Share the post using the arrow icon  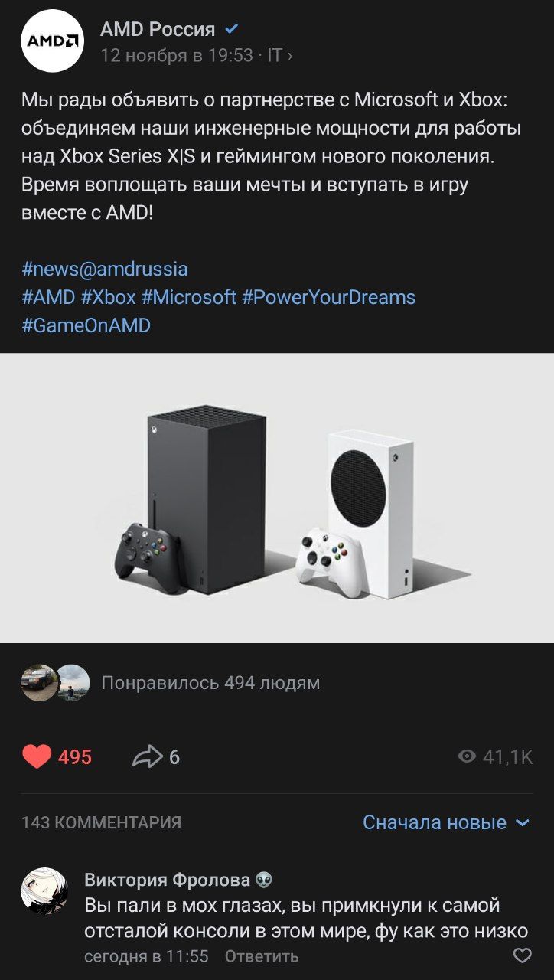[x=146, y=757]
